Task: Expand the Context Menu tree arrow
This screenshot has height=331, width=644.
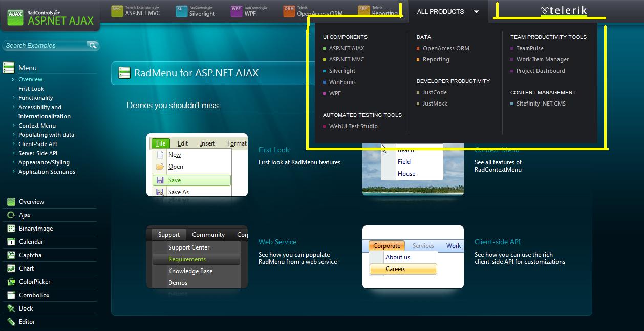Action: 13,126
